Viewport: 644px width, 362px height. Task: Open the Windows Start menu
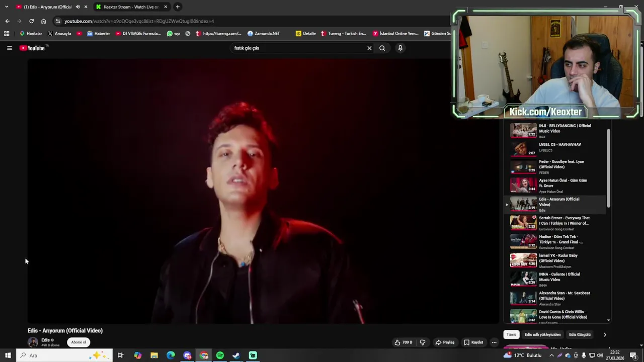point(8,355)
